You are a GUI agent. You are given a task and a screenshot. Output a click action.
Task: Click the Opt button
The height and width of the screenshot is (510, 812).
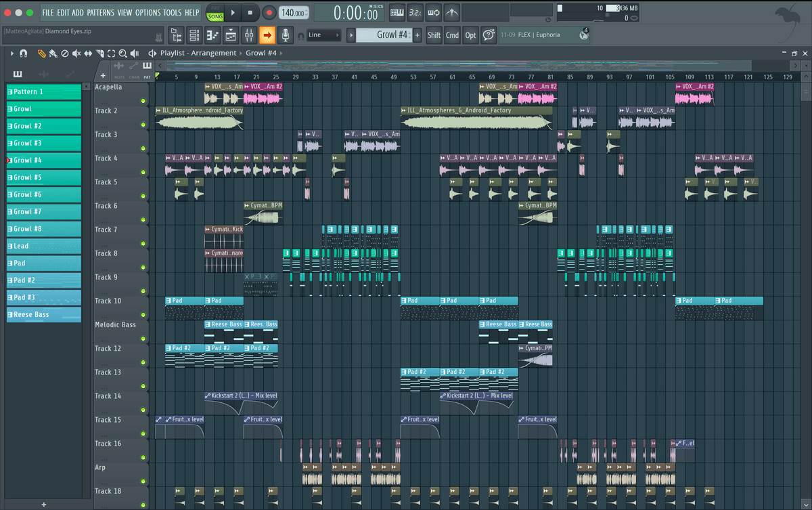click(x=470, y=35)
